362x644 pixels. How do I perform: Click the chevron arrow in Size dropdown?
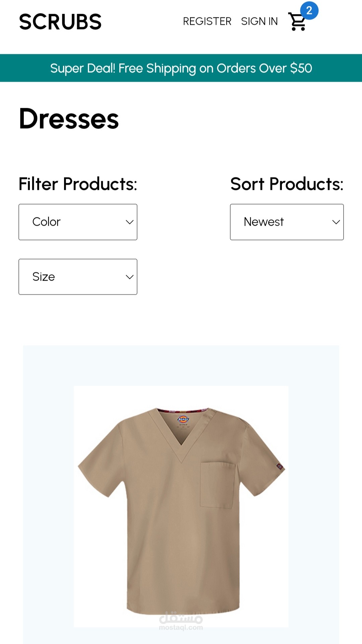pos(130,277)
